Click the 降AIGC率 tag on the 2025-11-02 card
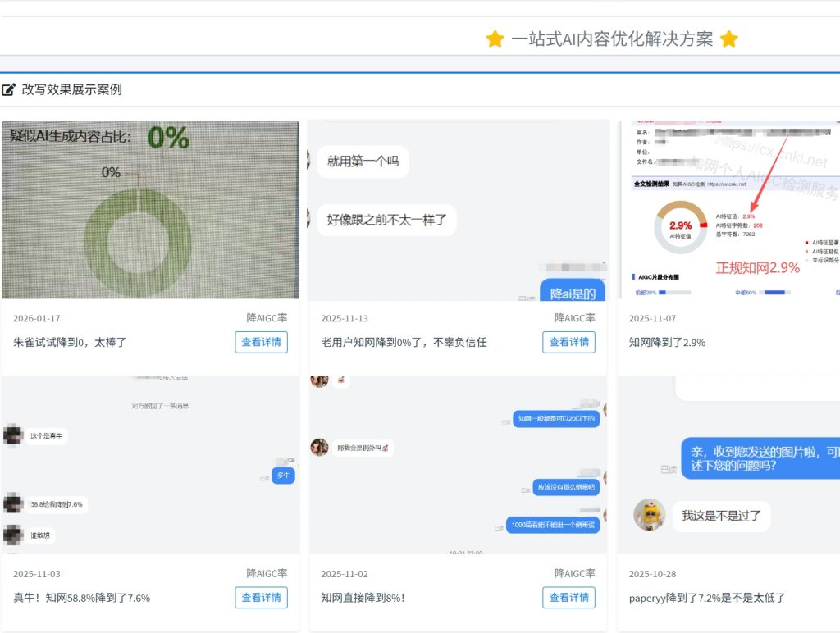Image resolution: width=840 pixels, height=633 pixels. (574, 574)
